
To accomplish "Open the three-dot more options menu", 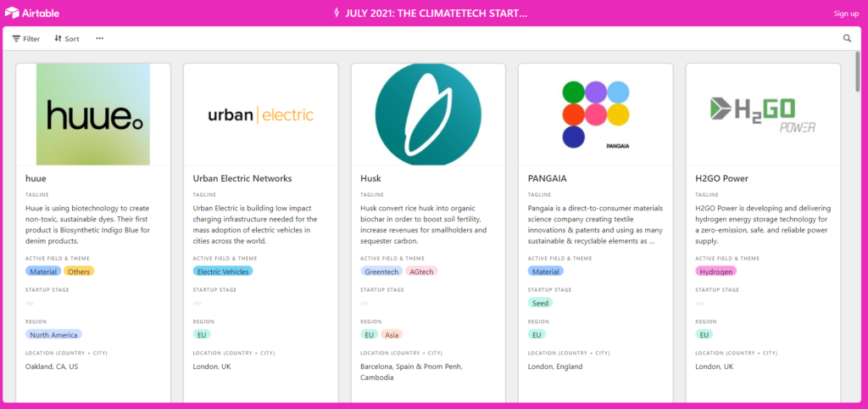I will point(100,38).
